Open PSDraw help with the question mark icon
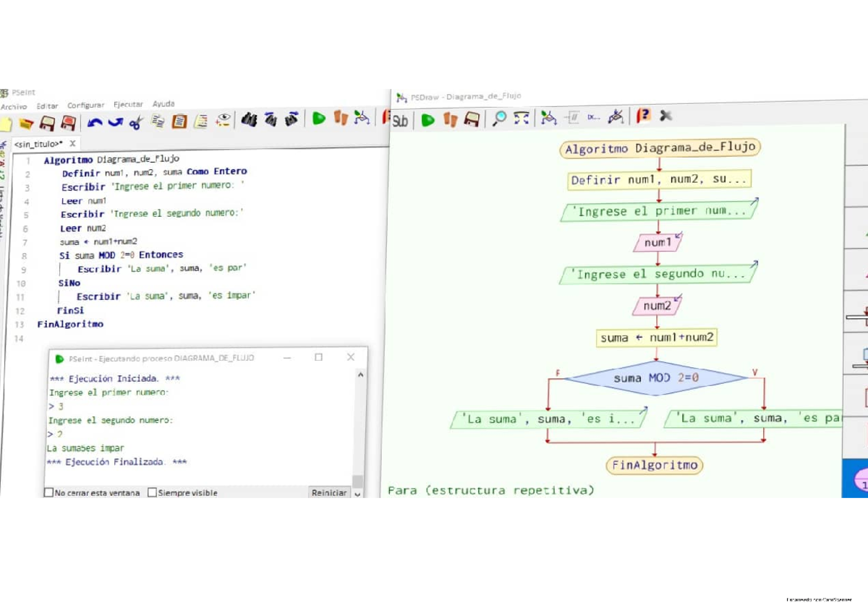The image size is (868, 613). [644, 117]
